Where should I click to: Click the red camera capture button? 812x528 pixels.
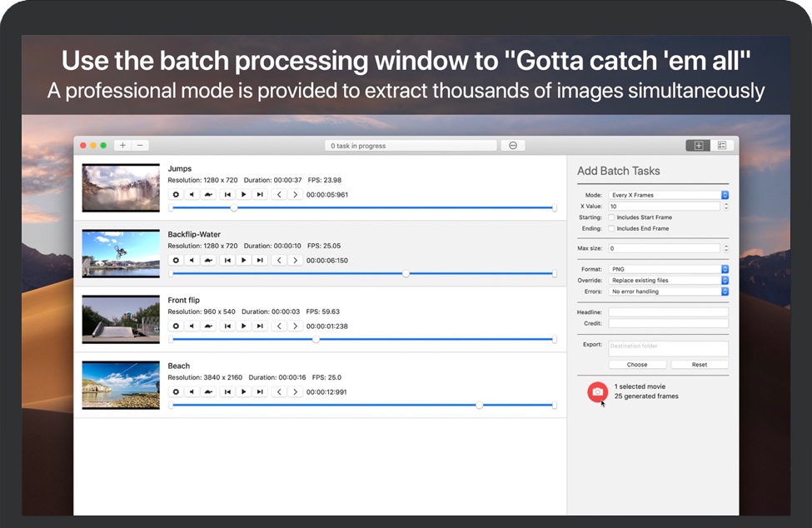[x=597, y=391]
